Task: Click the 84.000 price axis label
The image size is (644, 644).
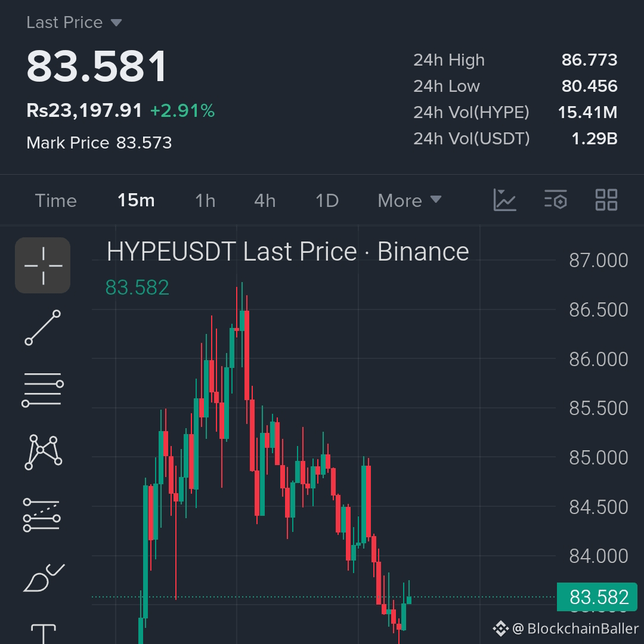Action: click(x=599, y=556)
